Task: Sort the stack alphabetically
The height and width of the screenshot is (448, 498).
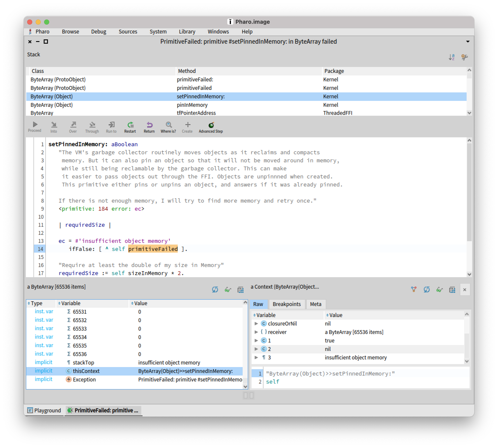Action: tap(452, 57)
